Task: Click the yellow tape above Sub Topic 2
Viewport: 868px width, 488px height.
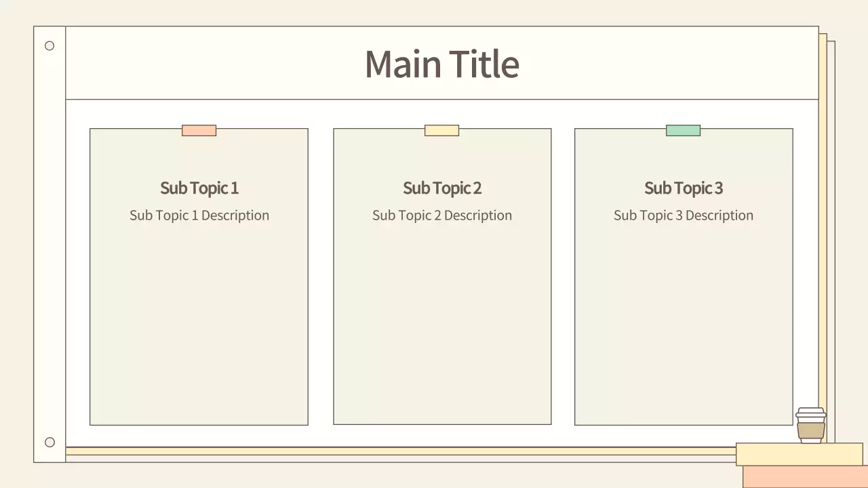Action: [x=441, y=130]
